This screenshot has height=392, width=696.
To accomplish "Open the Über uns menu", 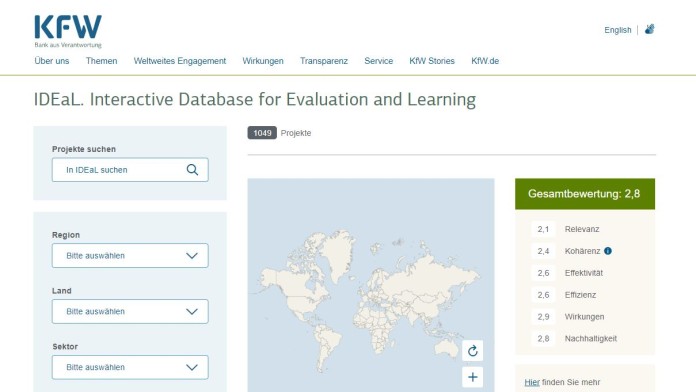I will pos(52,61).
